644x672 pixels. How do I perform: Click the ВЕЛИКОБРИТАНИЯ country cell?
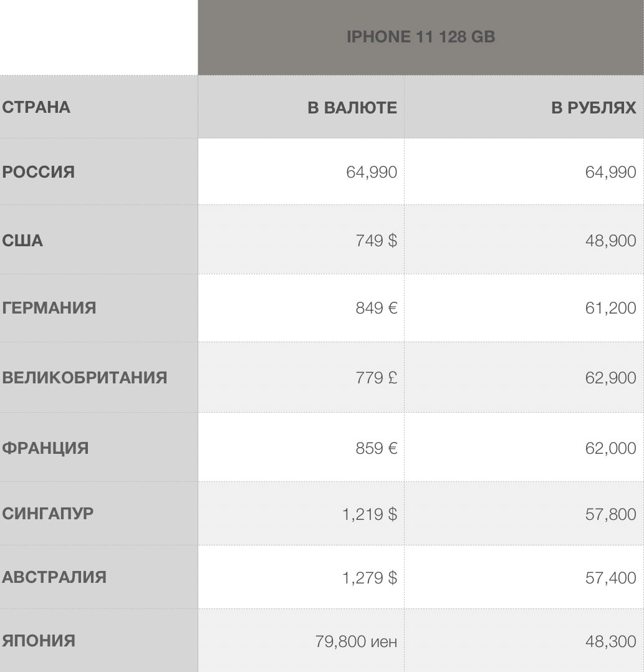click(x=84, y=378)
